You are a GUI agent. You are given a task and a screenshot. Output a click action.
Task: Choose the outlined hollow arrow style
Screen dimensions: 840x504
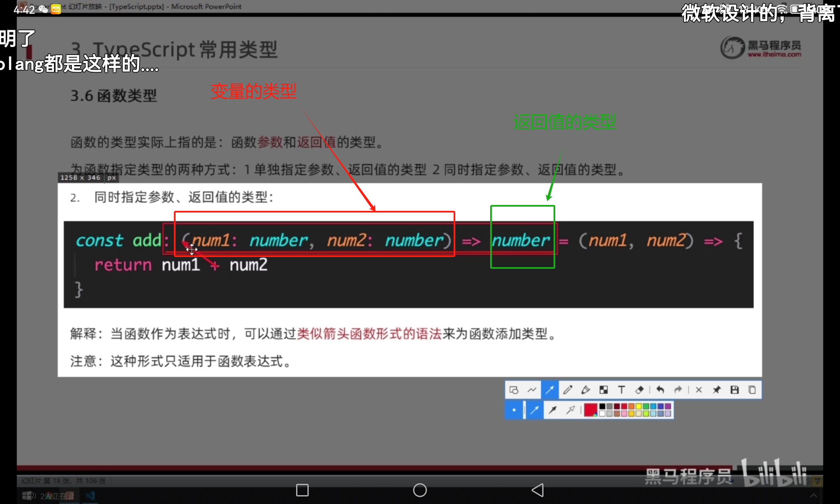(570, 410)
